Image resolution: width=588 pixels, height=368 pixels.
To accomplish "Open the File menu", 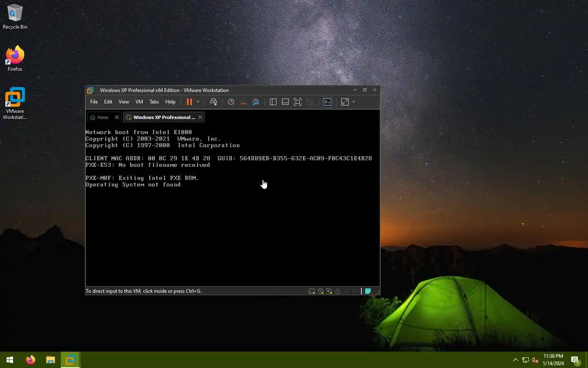I will (x=94, y=102).
